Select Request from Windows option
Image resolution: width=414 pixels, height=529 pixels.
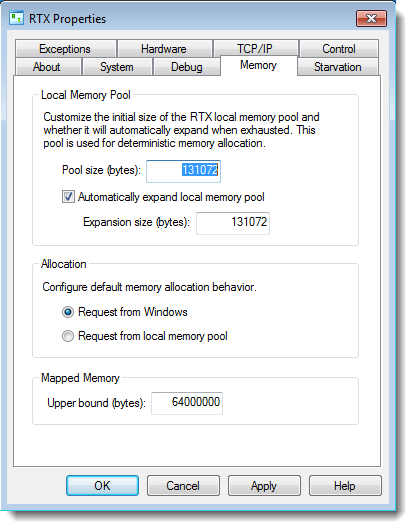68,312
